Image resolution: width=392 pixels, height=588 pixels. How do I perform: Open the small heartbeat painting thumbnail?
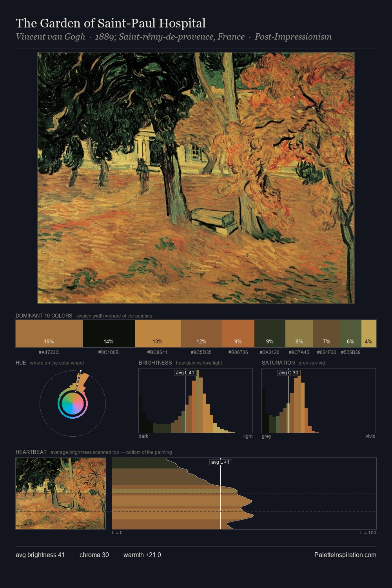(x=61, y=494)
